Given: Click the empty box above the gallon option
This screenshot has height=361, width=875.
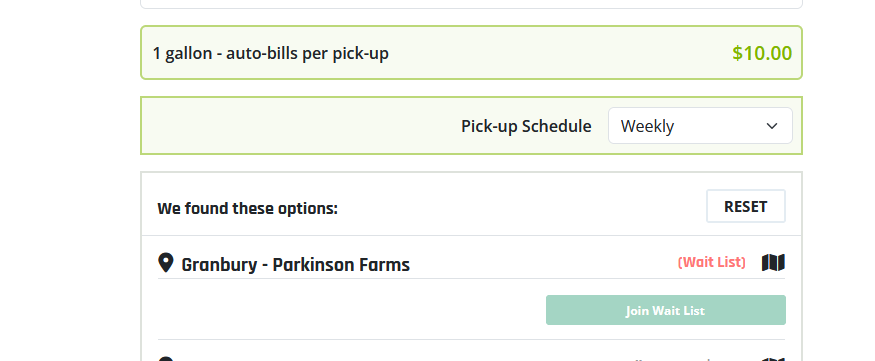Looking at the screenshot, I should tap(471, 4).
